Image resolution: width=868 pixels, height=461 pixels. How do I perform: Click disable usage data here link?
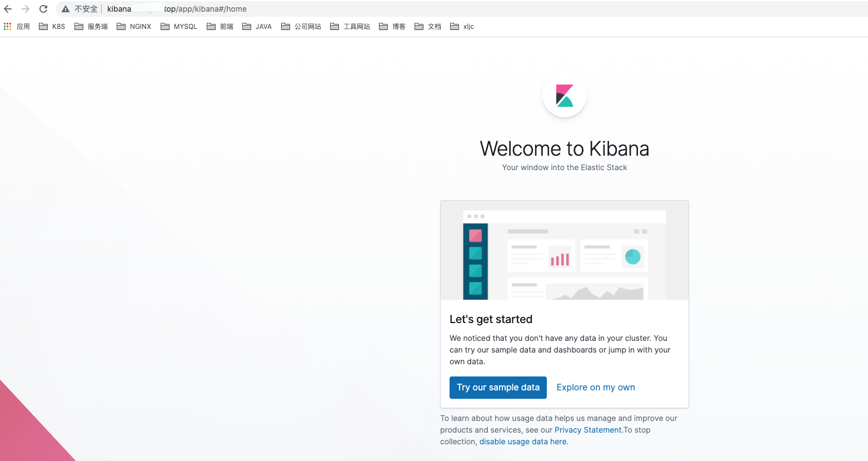click(x=523, y=442)
